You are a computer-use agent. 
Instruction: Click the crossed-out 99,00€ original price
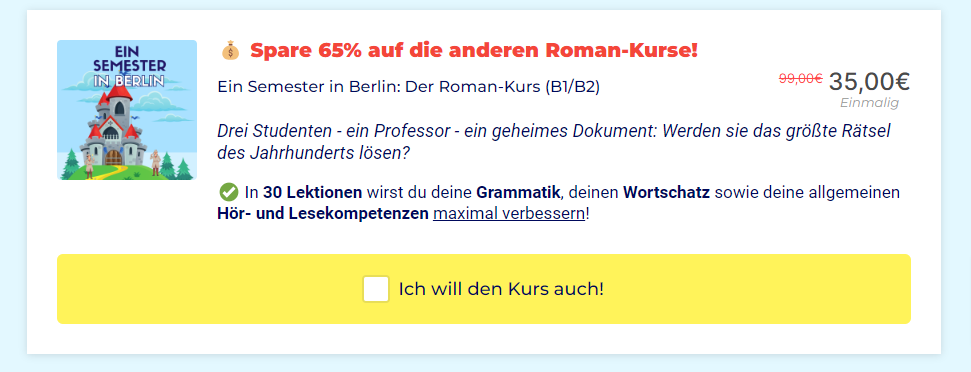click(x=800, y=79)
